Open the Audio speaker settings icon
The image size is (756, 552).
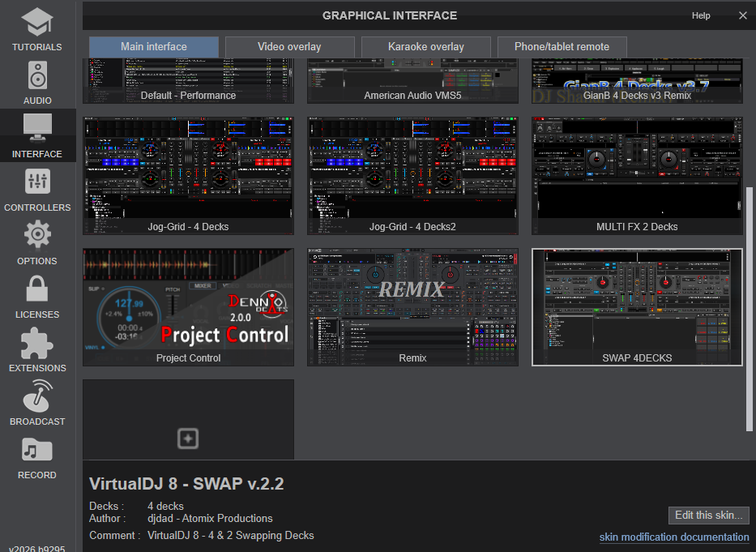[37, 75]
